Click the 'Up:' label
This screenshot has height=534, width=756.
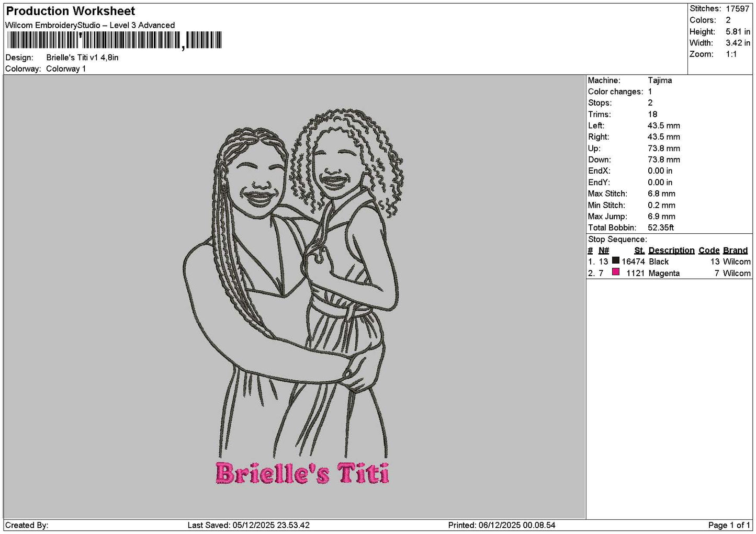(x=594, y=149)
